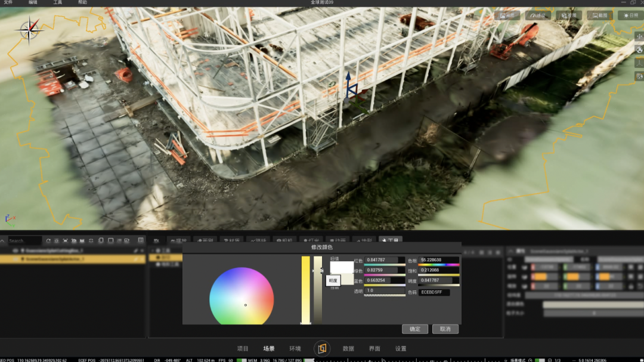Click the 截图 screenshot button
Image resolution: width=644 pixels, height=362 pixels.
tap(600, 16)
